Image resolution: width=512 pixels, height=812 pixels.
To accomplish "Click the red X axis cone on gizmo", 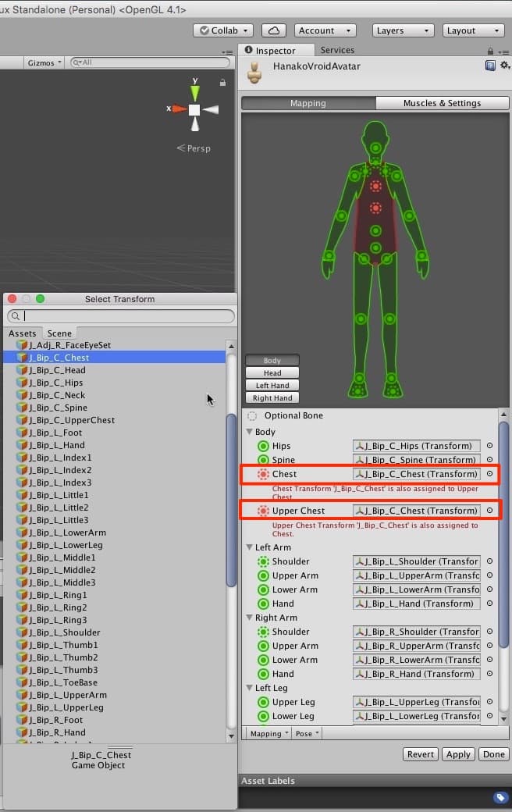I will pyautogui.click(x=179, y=109).
